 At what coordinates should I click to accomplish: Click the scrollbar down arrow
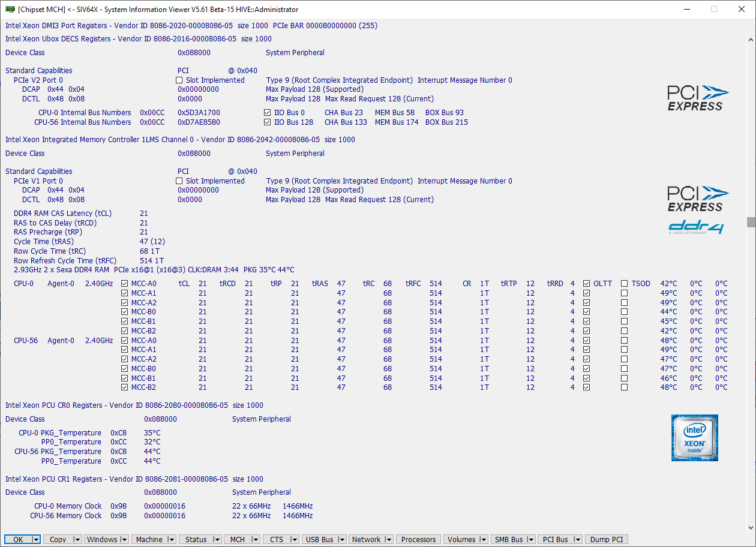tap(751, 527)
